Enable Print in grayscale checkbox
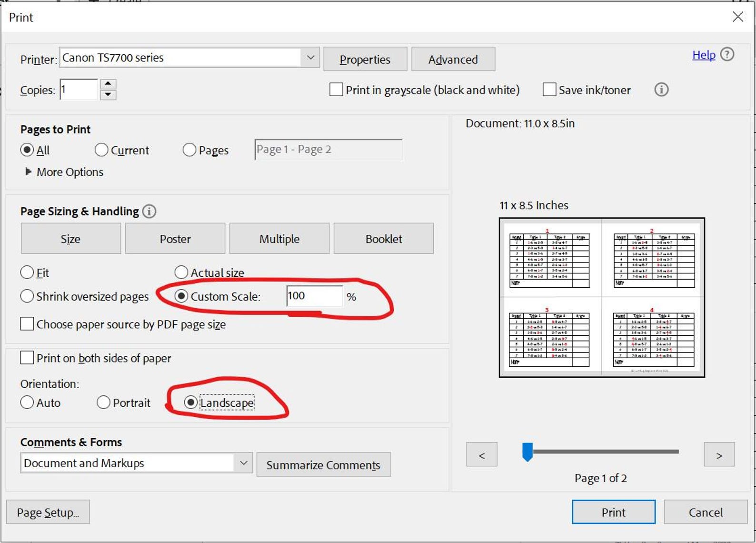The width and height of the screenshot is (756, 543). point(336,90)
